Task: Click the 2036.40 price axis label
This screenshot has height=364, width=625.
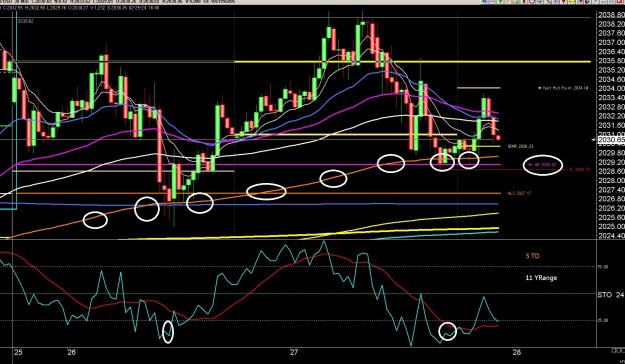Action: (611, 51)
